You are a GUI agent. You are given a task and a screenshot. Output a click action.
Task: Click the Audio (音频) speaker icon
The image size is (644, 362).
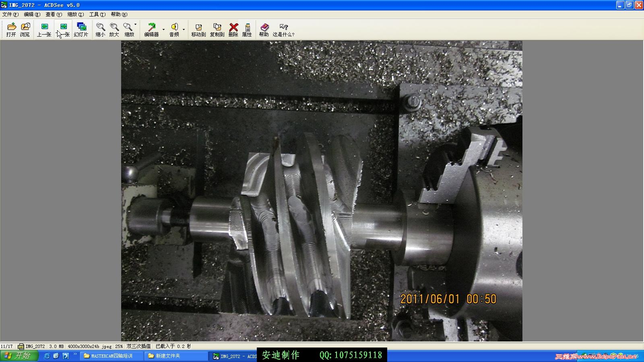(x=174, y=29)
